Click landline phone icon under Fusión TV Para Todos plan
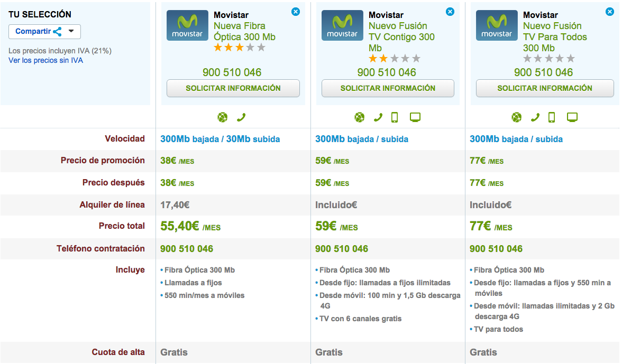 (535, 117)
